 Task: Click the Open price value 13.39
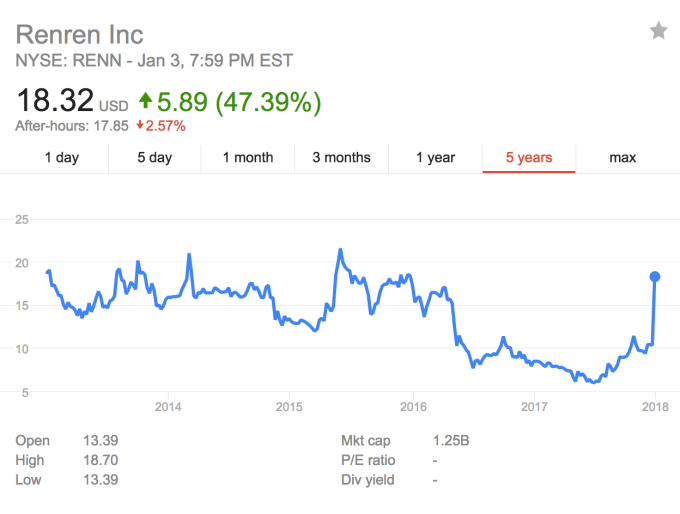106,441
